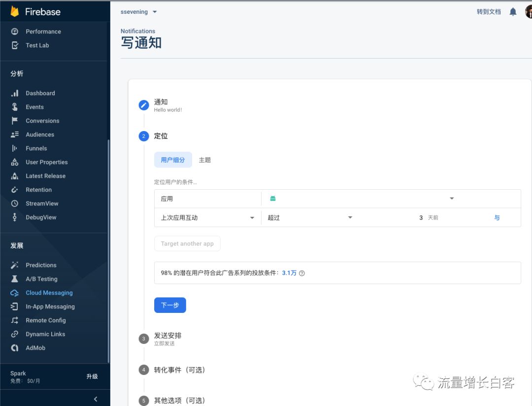Expand the app selection dropdown arrow

click(x=452, y=199)
